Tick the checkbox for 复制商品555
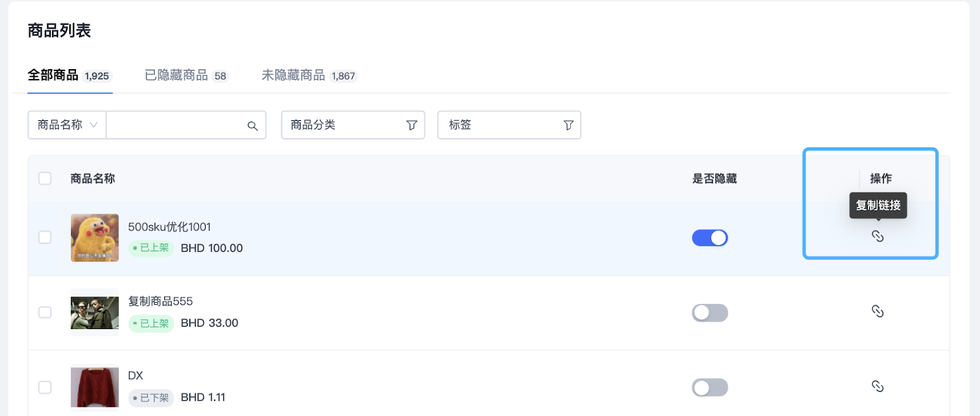980x416 pixels. pyautogui.click(x=45, y=312)
